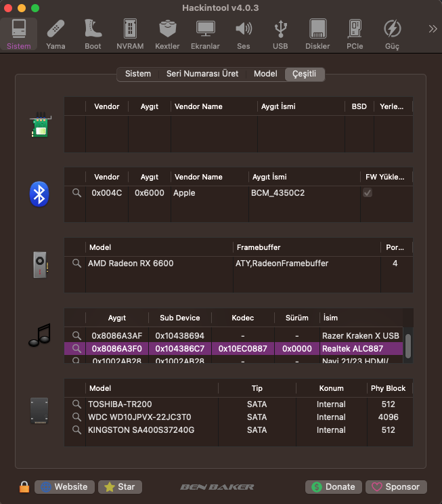Expand the toolbar overflow chevron
Screen dimensions: 442x504
433,28
